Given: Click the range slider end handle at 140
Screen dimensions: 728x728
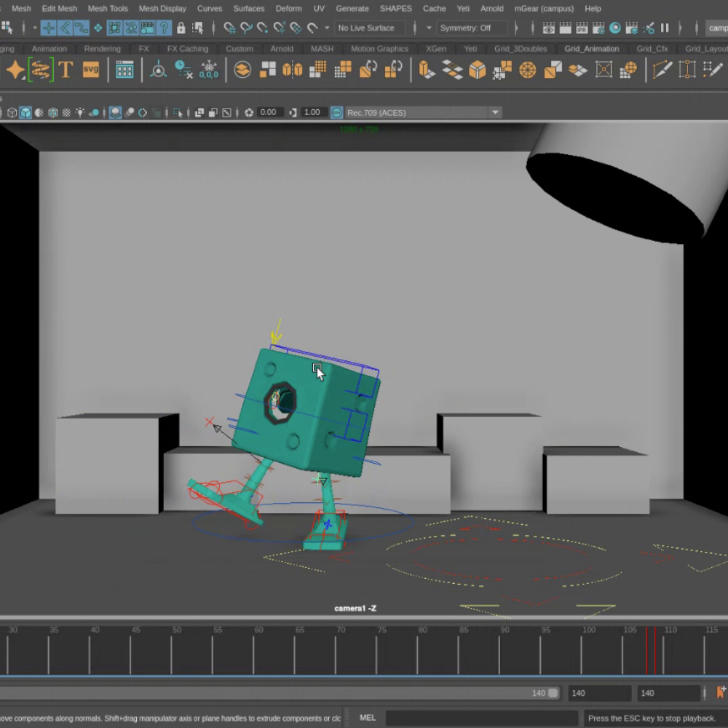Looking at the screenshot, I should [553, 693].
